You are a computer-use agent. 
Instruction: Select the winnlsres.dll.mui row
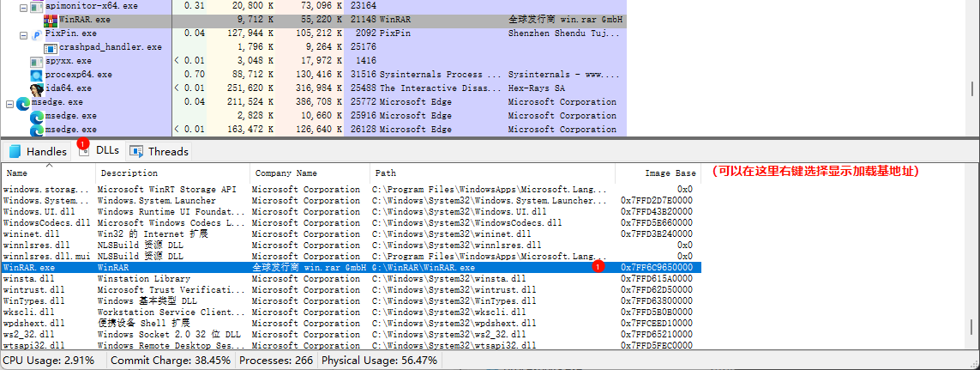pyautogui.click(x=352, y=257)
